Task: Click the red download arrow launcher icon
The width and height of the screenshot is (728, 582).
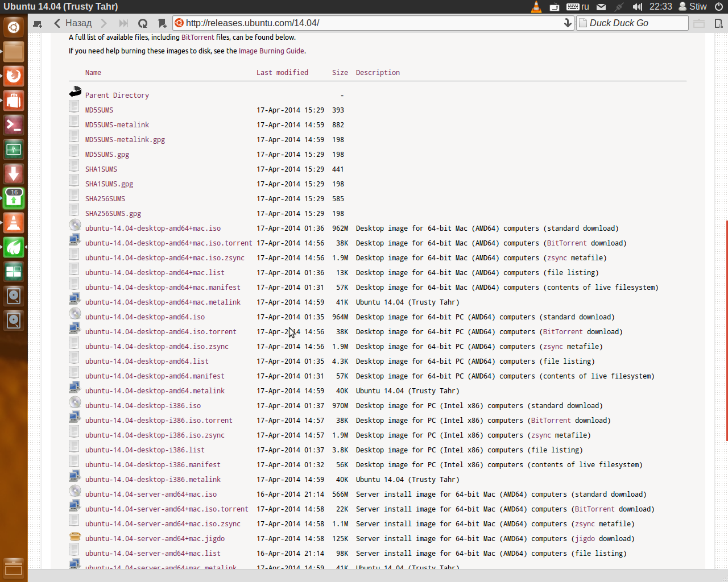Action: (14, 174)
